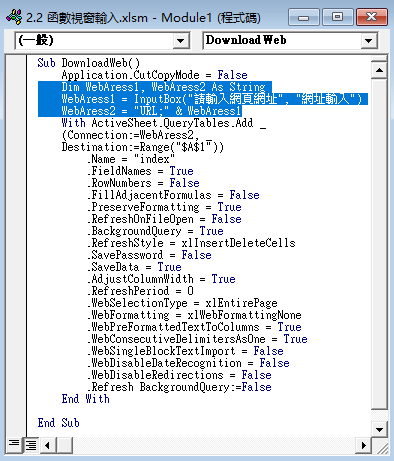Viewport: 394px width, 461px height.
Task: Click vertical scrollbar up arrow
Action: click(x=379, y=70)
